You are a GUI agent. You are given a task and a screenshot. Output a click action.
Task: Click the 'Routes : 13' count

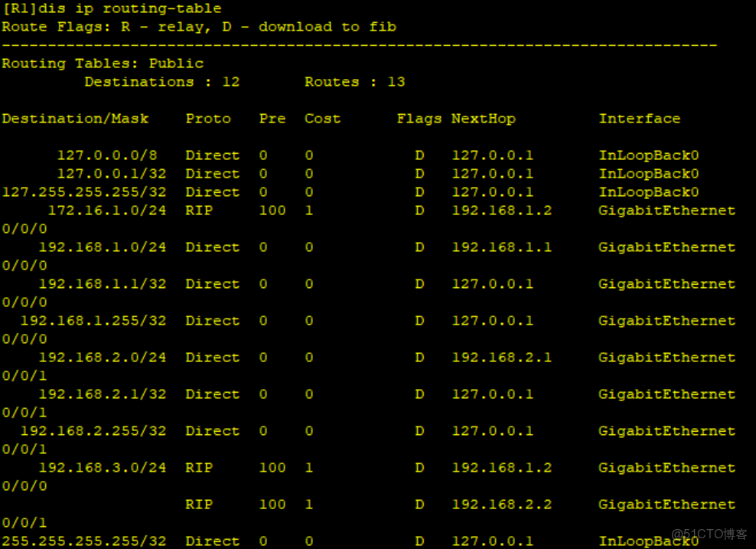pyautogui.click(x=355, y=82)
